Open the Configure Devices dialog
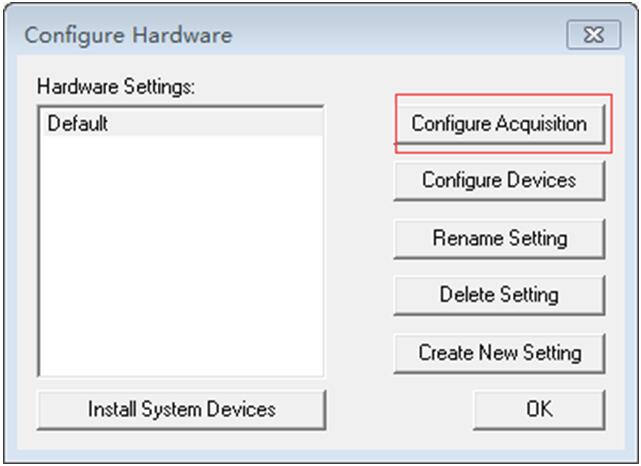The width and height of the screenshot is (641, 466). pos(499,181)
